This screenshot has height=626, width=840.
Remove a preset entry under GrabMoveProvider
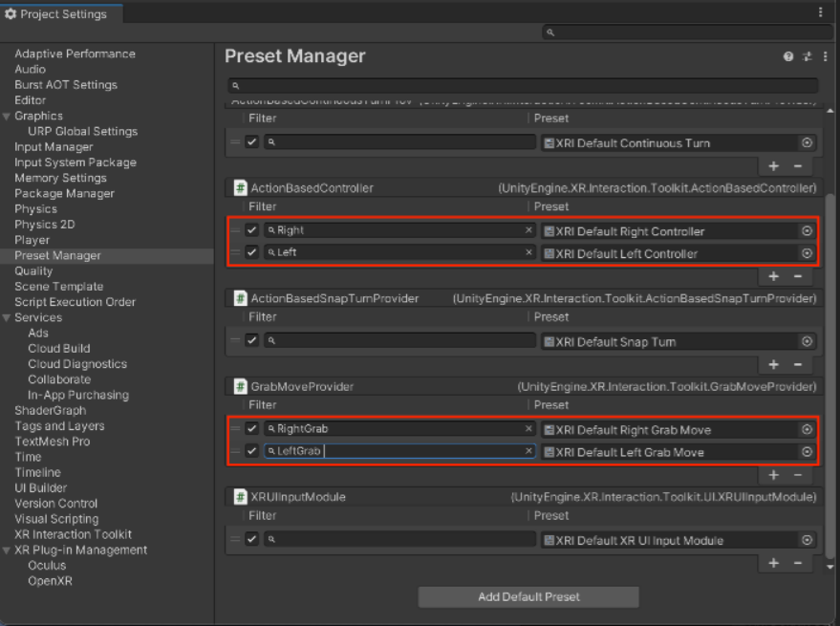coord(798,475)
